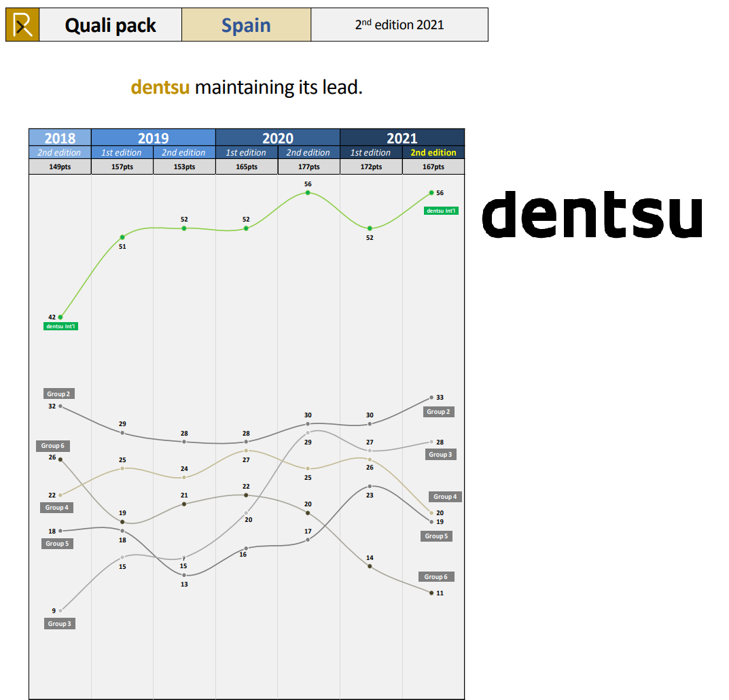Screen dimensions: 729x700
Task: Click the Group 4 label above value 20
Action: (445, 497)
